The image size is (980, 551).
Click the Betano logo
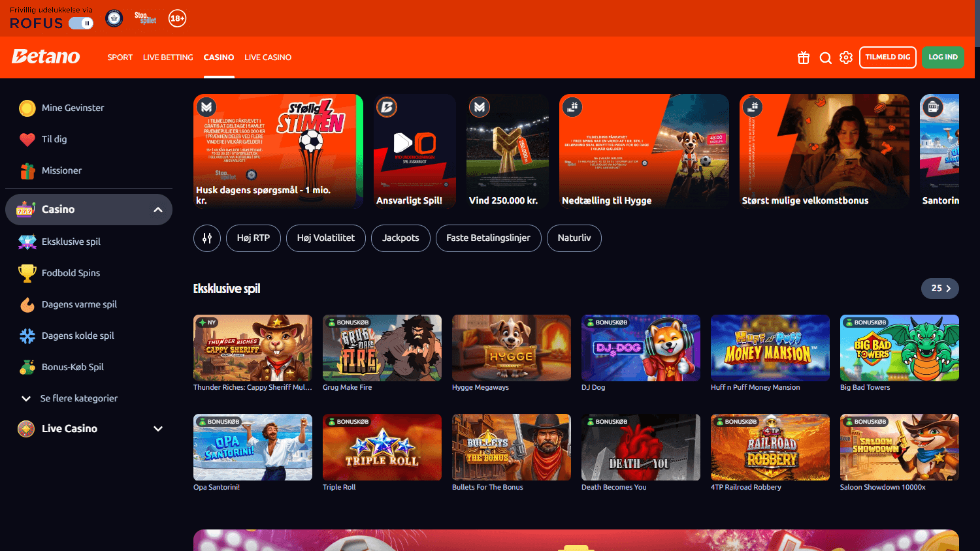(x=46, y=57)
